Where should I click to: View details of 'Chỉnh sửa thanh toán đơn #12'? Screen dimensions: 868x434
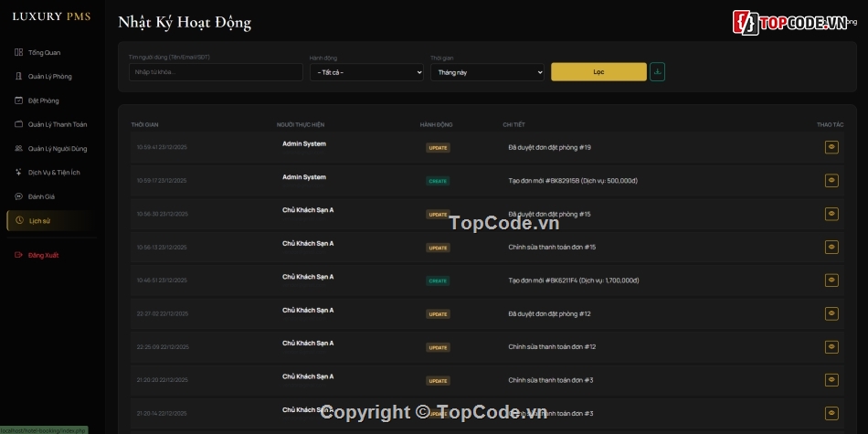pyautogui.click(x=831, y=346)
